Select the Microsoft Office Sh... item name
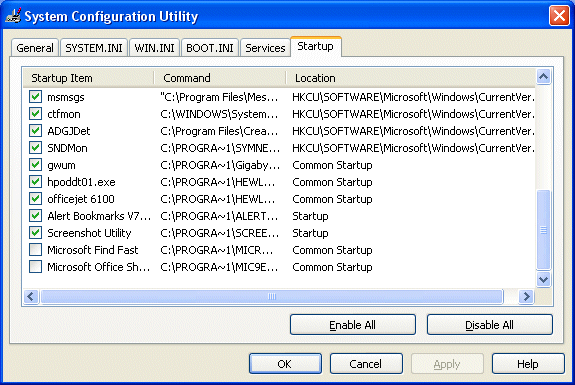Screen dimensions: 575x385 (99, 267)
